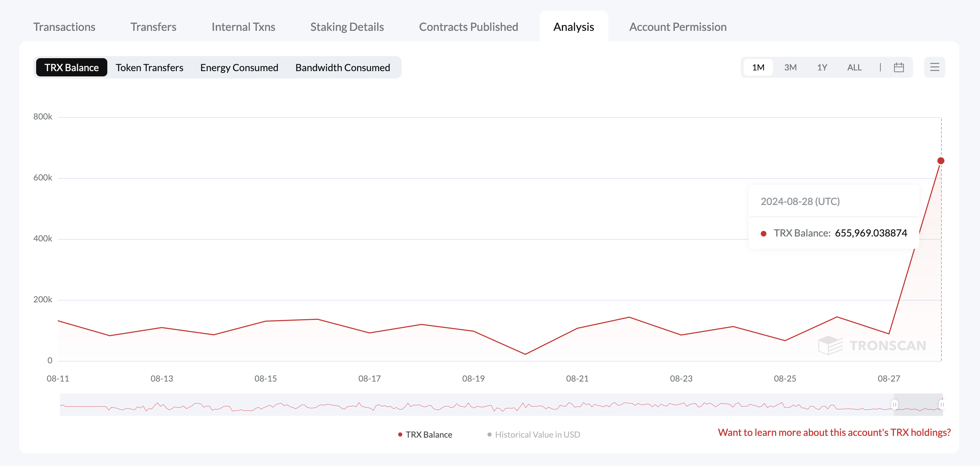This screenshot has width=980, height=466.
Task: Set time range to 3M
Action: point(790,67)
